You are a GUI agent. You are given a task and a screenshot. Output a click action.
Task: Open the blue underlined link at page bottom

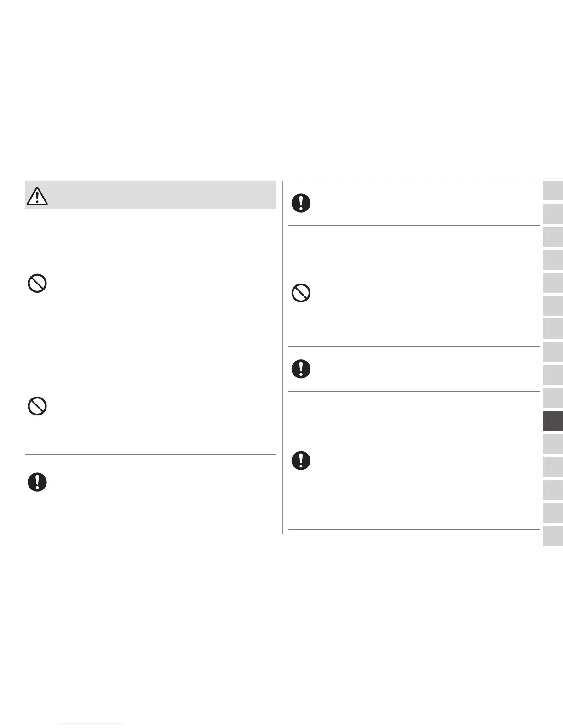coord(92,724)
